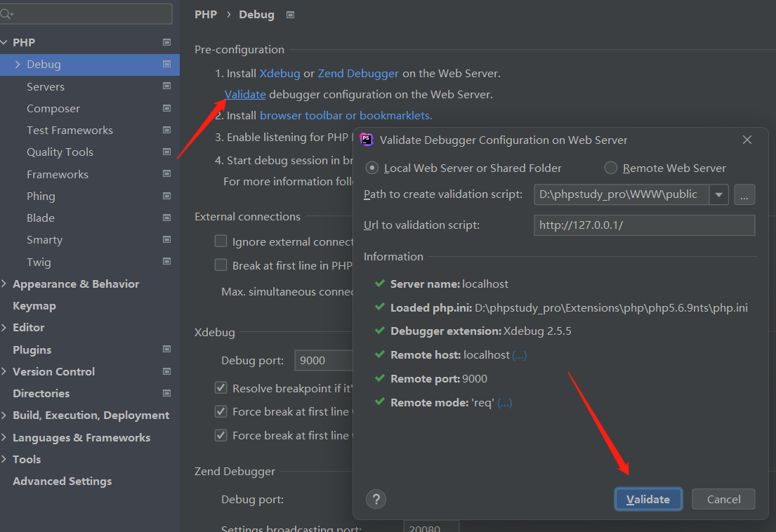Select Advanced Settings in the sidebar
Viewport: 776px width, 532px height.
[63, 481]
